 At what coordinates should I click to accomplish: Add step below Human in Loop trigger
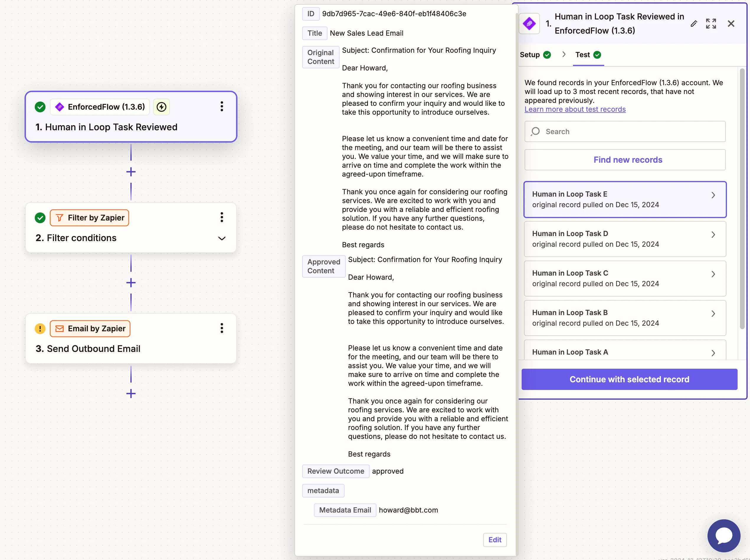pos(131,172)
